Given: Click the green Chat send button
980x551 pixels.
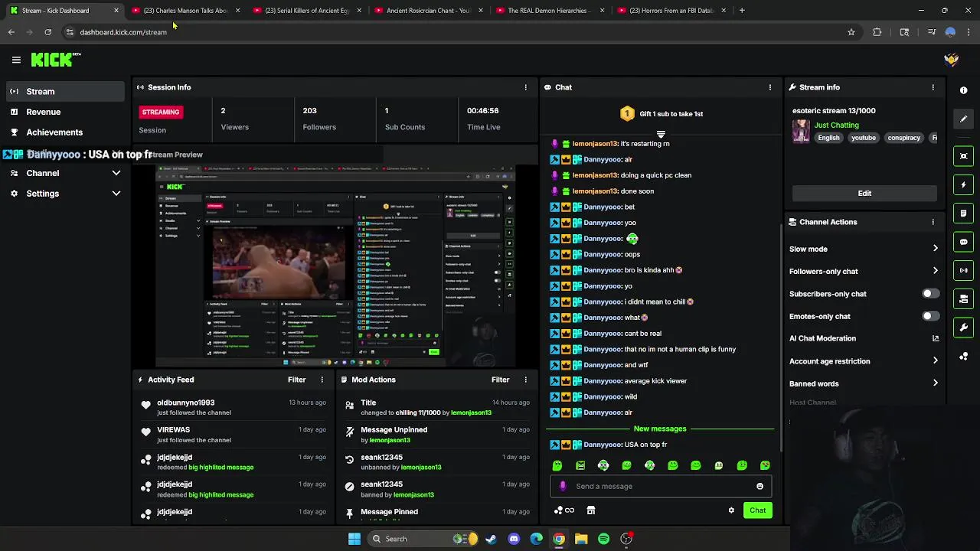Looking at the screenshot, I should pyautogui.click(x=757, y=510).
